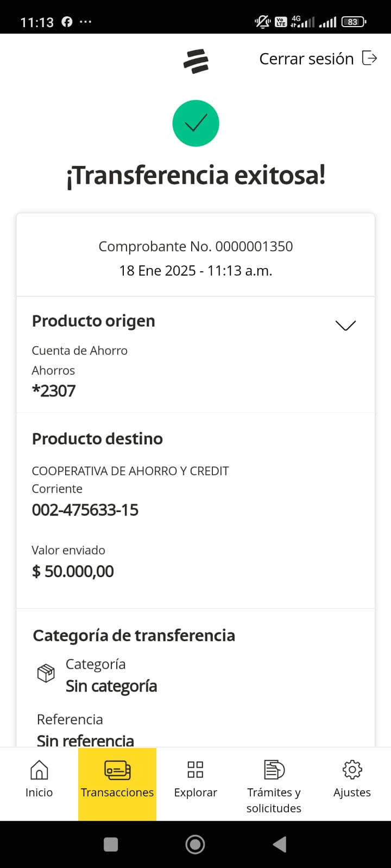The width and height of the screenshot is (391, 868).
Task: Select the Transacciones tab
Action: coord(117,781)
